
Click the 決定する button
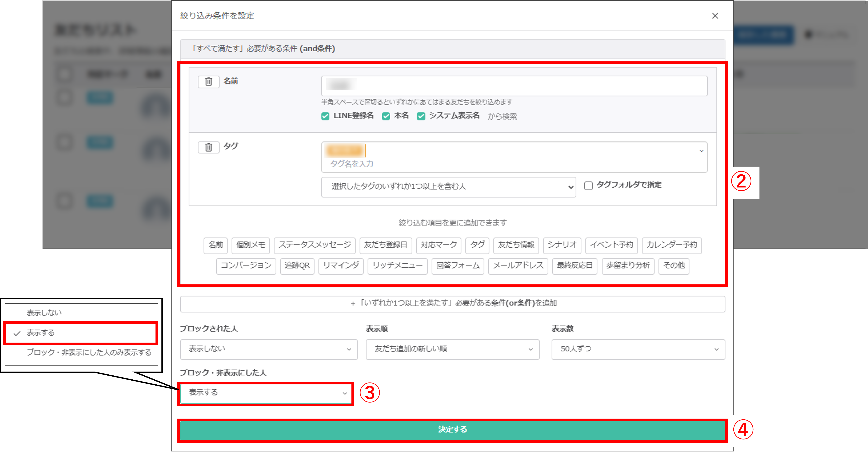[x=452, y=430]
